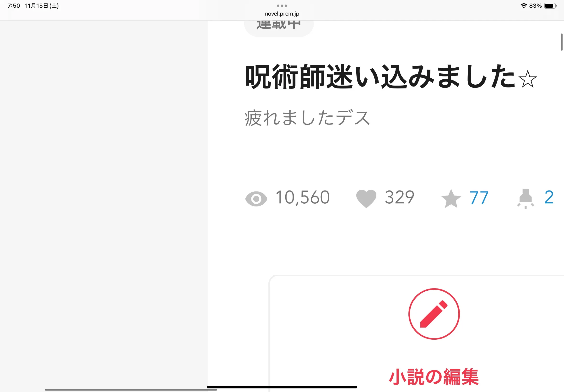
Task: Click the novel title 呪術師迷い込みました☆
Action: coord(391,77)
